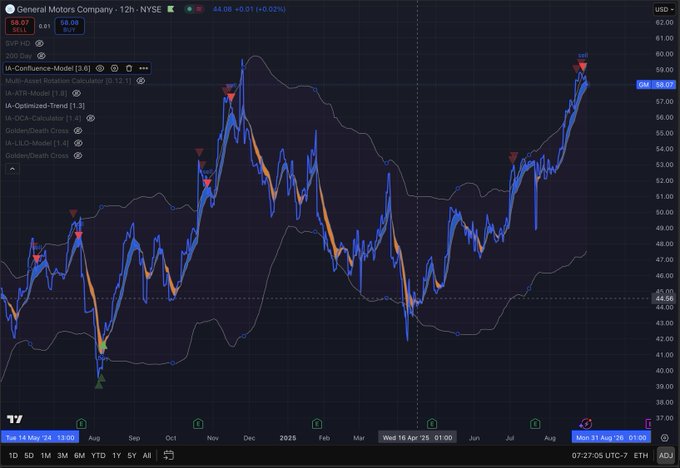The image size is (680, 468).
Task: Select the 1M time range
Action: click(46, 455)
